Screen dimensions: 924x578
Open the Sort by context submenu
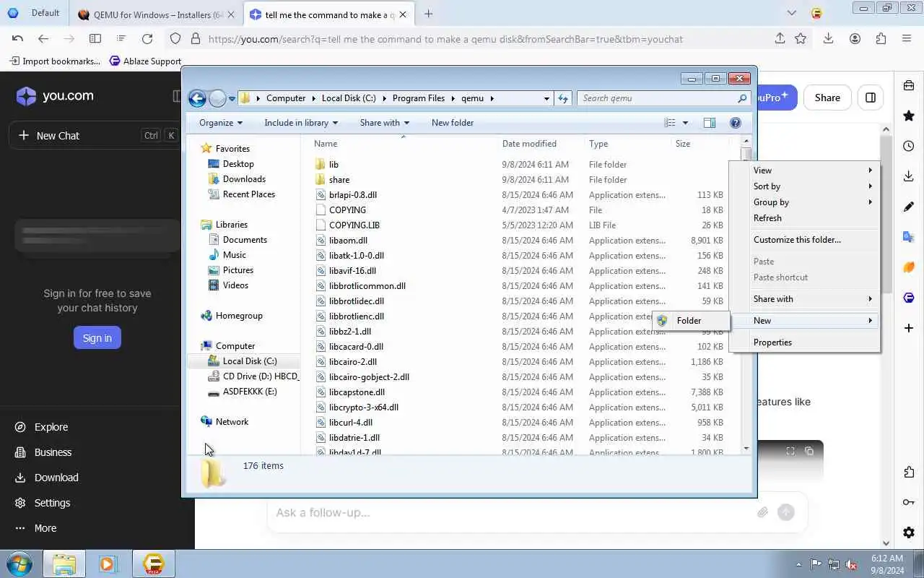(805, 186)
